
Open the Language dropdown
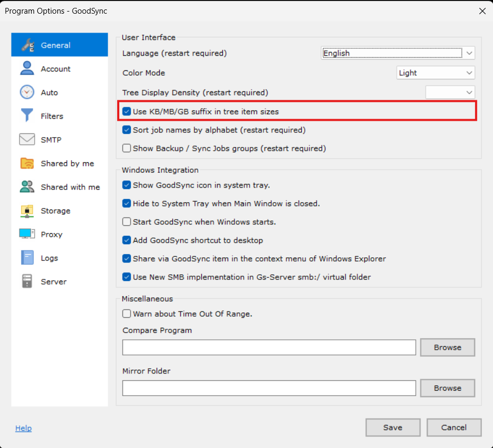pos(397,53)
